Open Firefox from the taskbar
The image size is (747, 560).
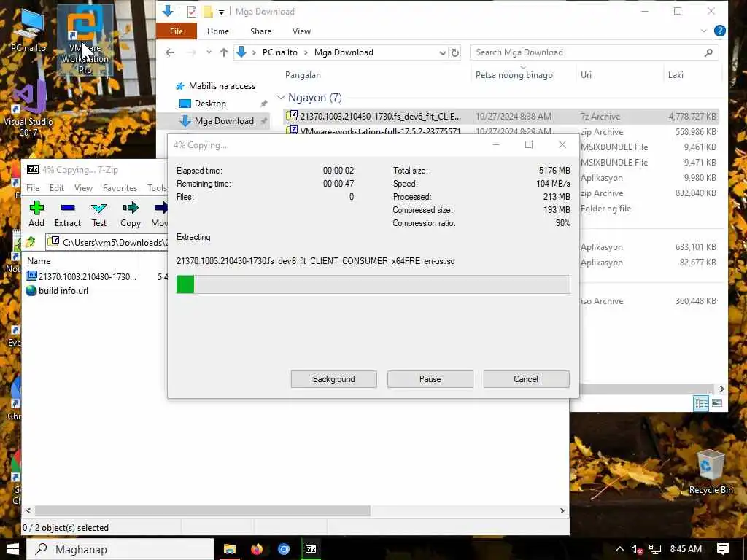(x=257, y=549)
